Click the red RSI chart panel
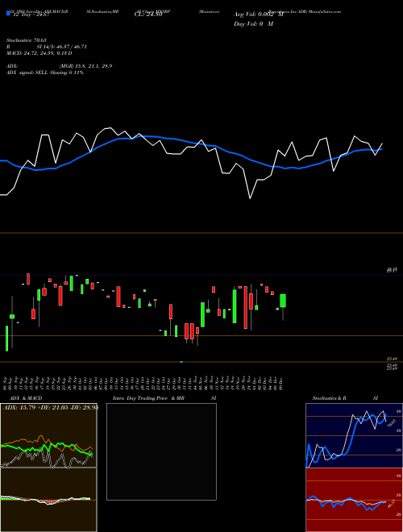Viewport: 403px width, 532px height. tap(354, 500)
